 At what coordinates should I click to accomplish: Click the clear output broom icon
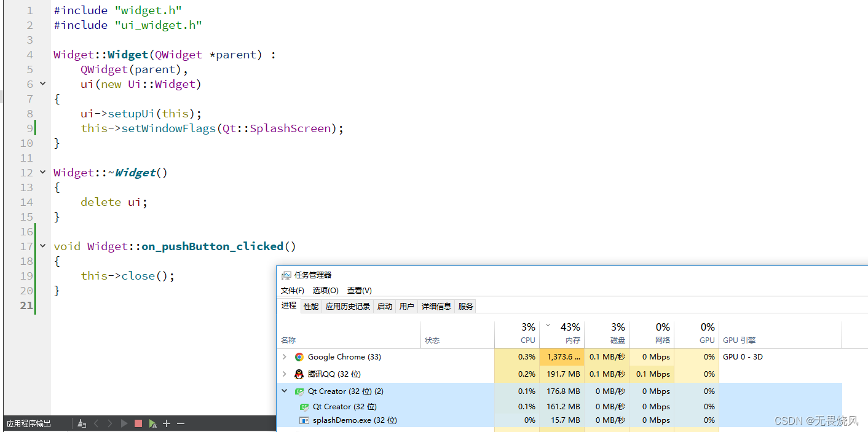pos(82,423)
